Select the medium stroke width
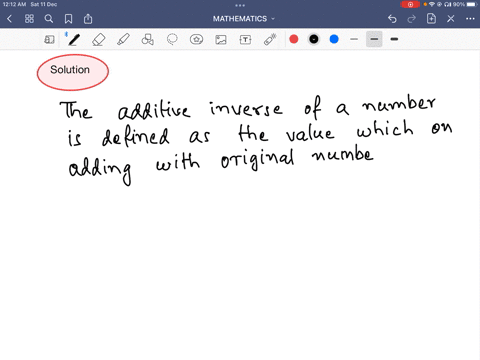The image size is (480, 360). [374, 39]
